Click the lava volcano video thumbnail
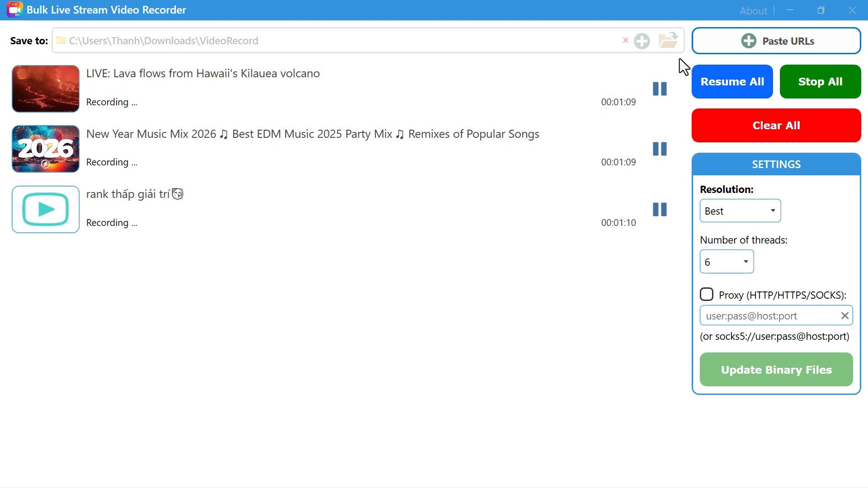Screen dimensions: 868x488 point(46,89)
